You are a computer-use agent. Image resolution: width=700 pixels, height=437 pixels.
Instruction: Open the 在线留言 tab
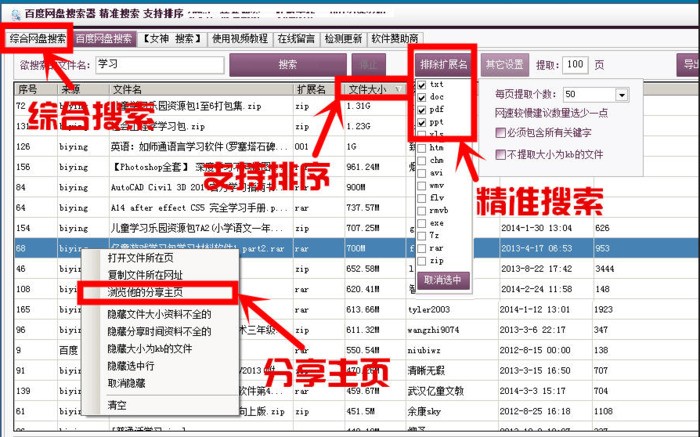click(296, 39)
